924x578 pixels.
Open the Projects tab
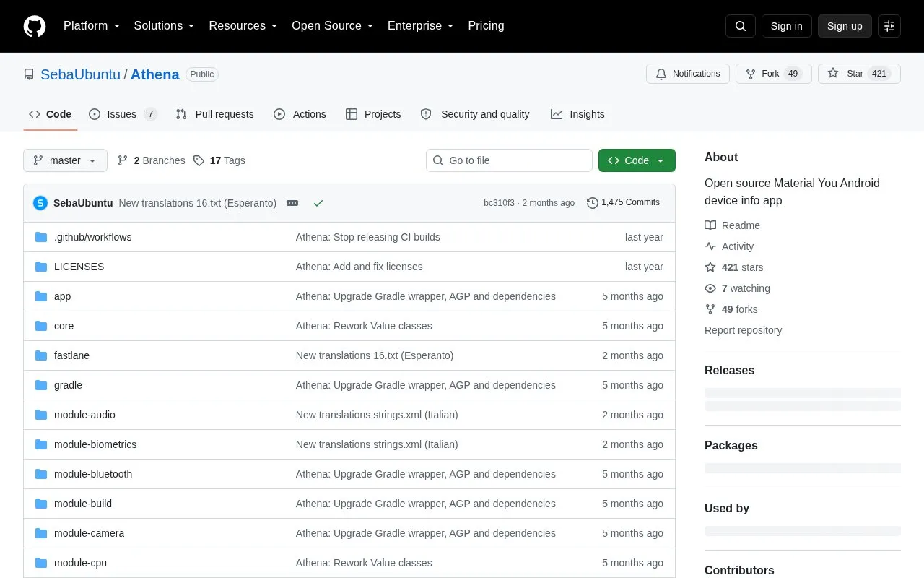click(373, 114)
